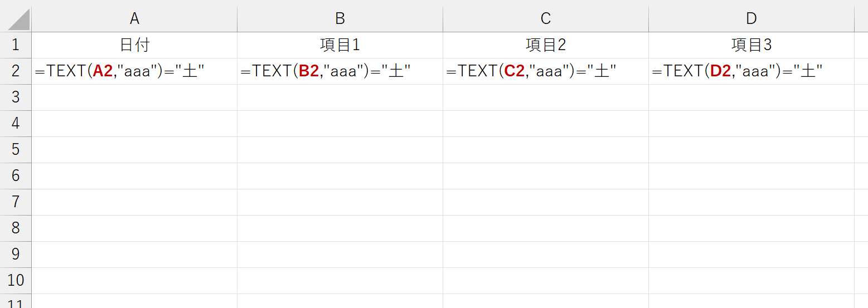
Task: Click cell A1 containing 日付
Action: (134, 45)
